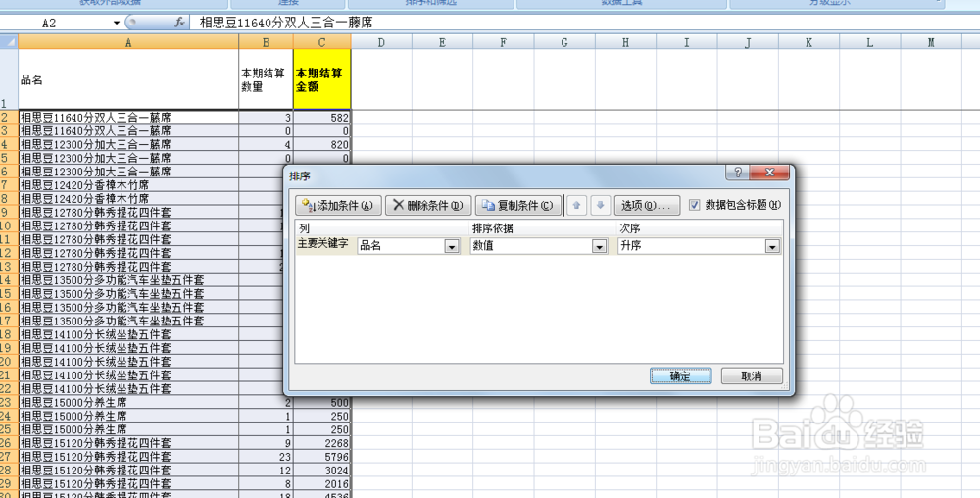This screenshot has height=498, width=980.
Task: Click the fx insert function icon
Action: pos(180,23)
